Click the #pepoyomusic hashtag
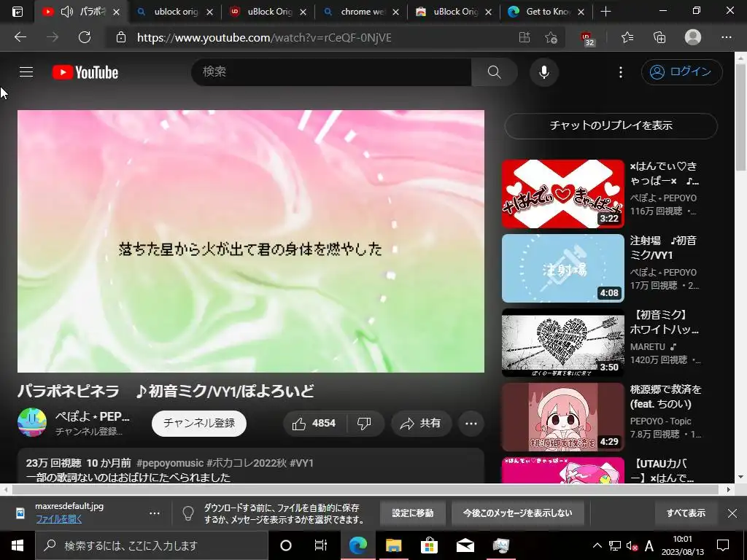 170,463
